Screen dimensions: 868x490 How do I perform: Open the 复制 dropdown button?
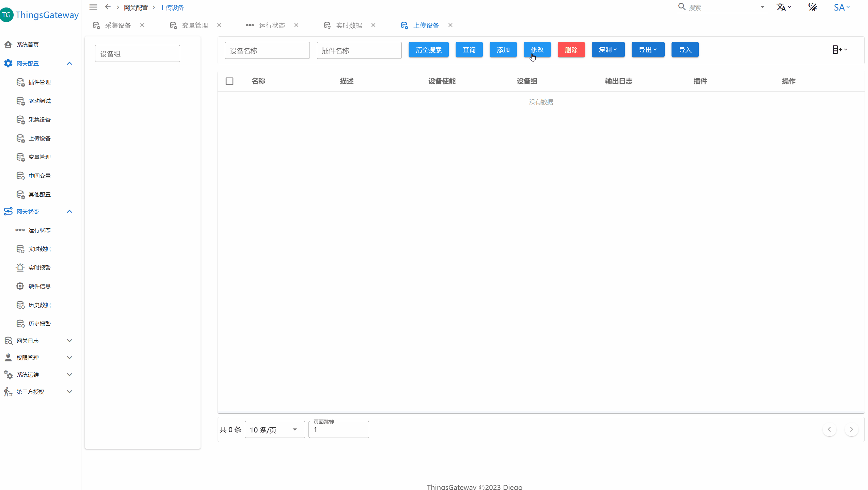click(x=608, y=50)
